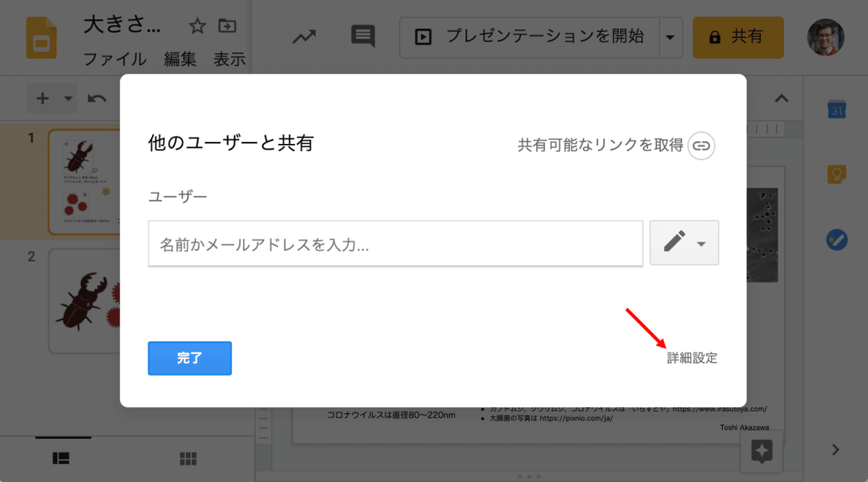Hide the side panel chevron
Viewport: 868px width, 482px height.
coord(836,450)
